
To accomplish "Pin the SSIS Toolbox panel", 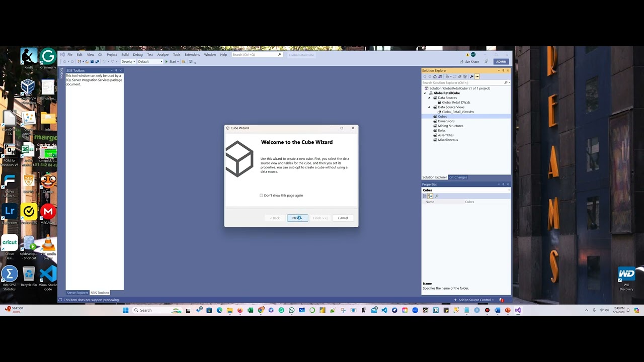I will (x=116, y=70).
